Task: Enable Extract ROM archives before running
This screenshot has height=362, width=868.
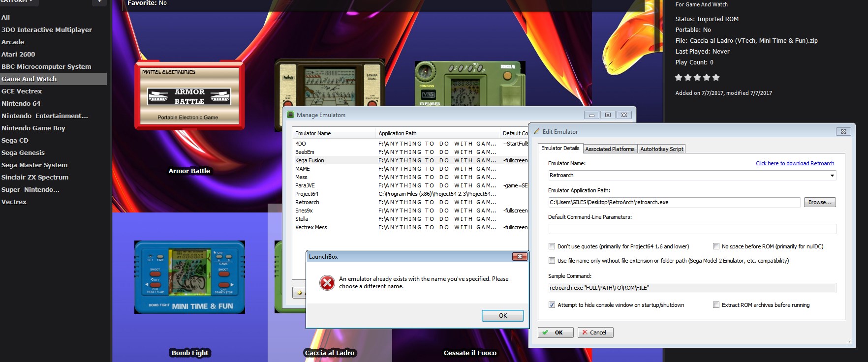Action: (716, 305)
